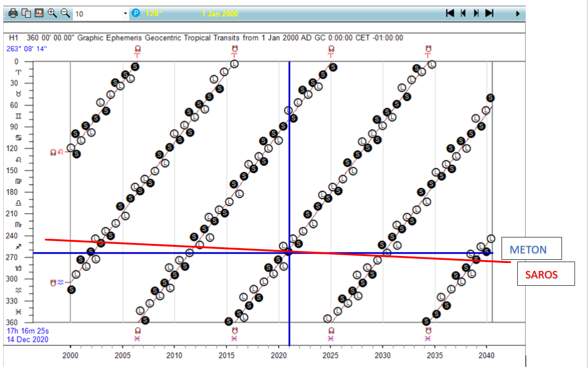
Task: Click the Aries node symbol above 2025
Action: click(x=331, y=51)
